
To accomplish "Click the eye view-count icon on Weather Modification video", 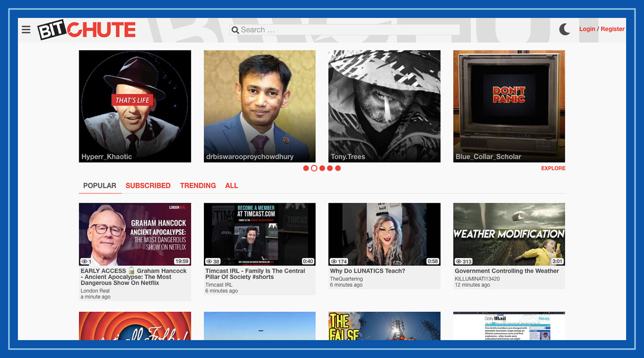I will (x=458, y=261).
